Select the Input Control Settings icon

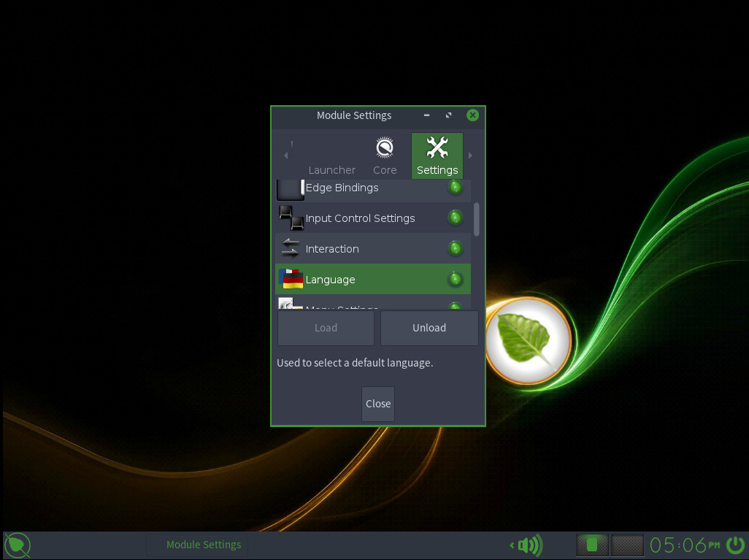point(291,218)
